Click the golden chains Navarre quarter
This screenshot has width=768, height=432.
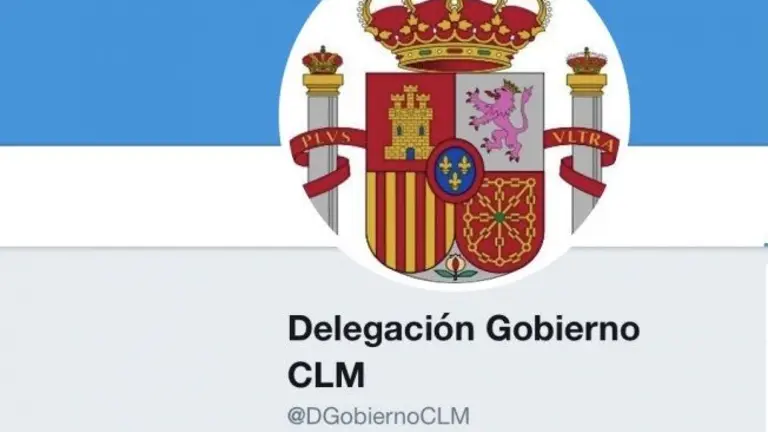501,219
